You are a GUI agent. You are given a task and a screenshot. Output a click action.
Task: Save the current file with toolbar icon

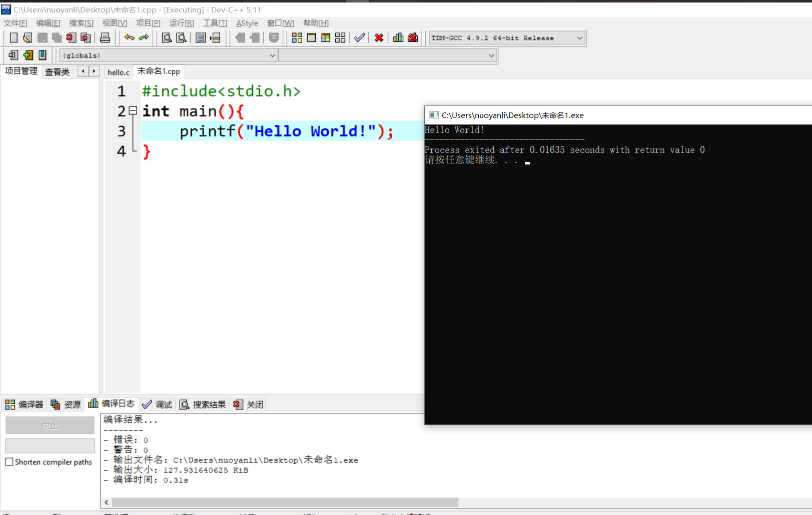pyautogui.click(x=43, y=37)
